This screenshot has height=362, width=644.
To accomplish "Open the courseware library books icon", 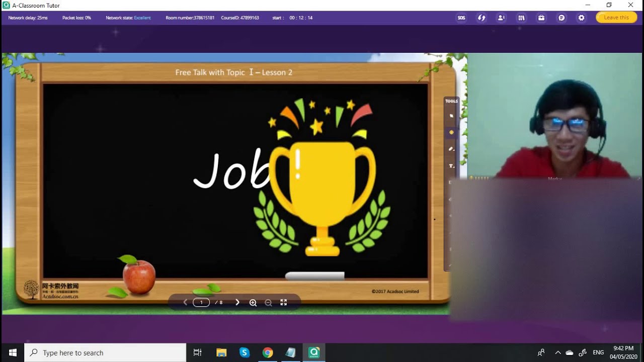I will [x=521, y=18].
